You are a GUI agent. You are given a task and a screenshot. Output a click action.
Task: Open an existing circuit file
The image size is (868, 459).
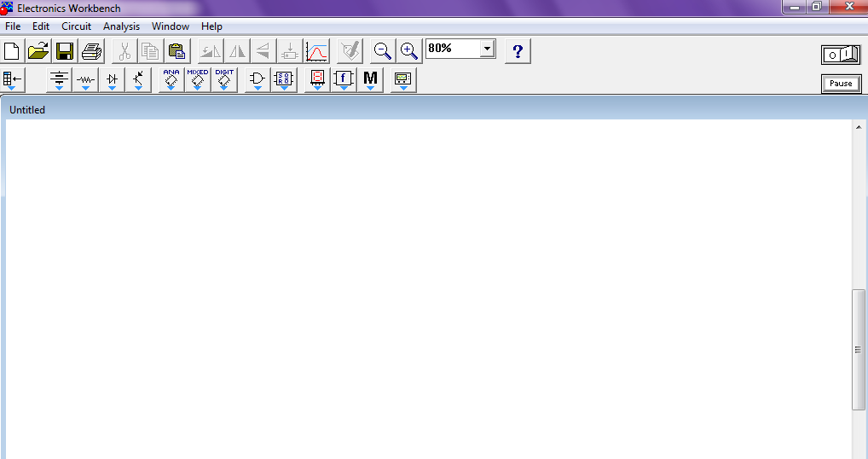click(38, 51)
